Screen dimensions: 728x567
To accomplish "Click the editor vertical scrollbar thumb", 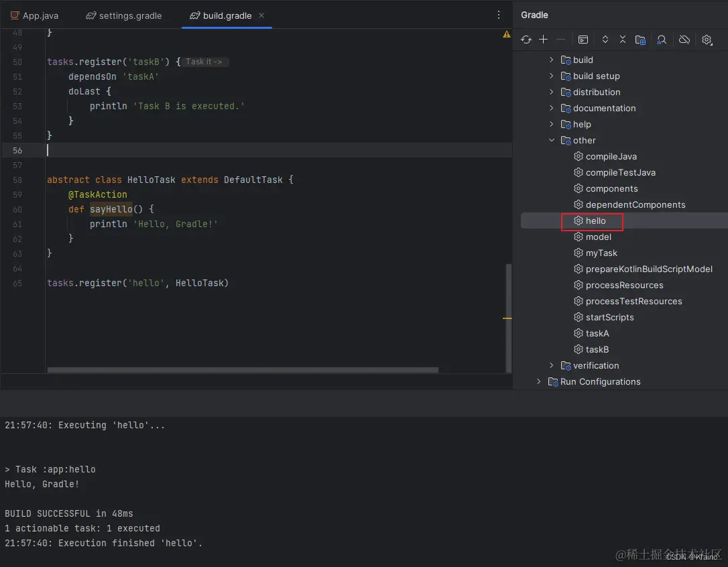I will click(508, 318).
